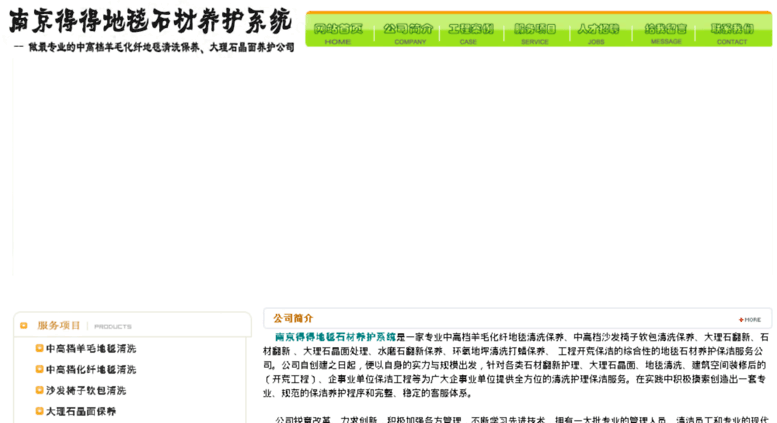Click the 南京得得地毯石材养护系统 logo title
777x423 pixels.
[x=150, y=21]
